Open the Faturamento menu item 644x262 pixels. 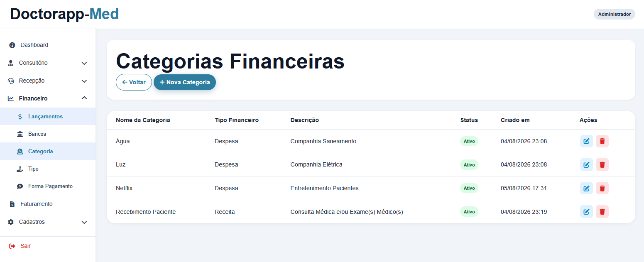pos(48,204)
